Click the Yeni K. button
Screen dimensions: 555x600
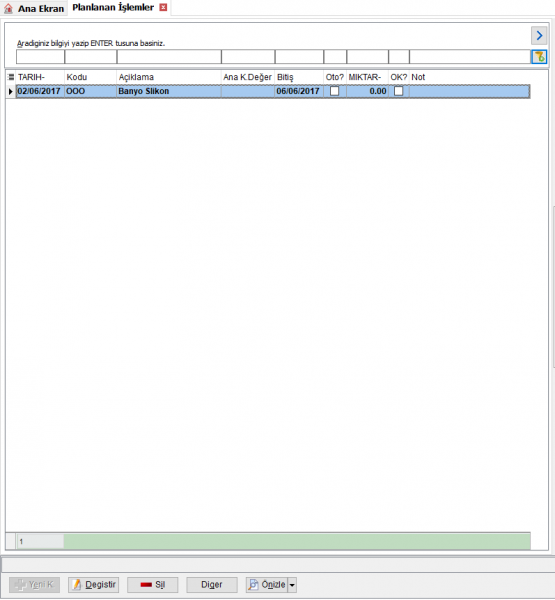pos(34,585)
